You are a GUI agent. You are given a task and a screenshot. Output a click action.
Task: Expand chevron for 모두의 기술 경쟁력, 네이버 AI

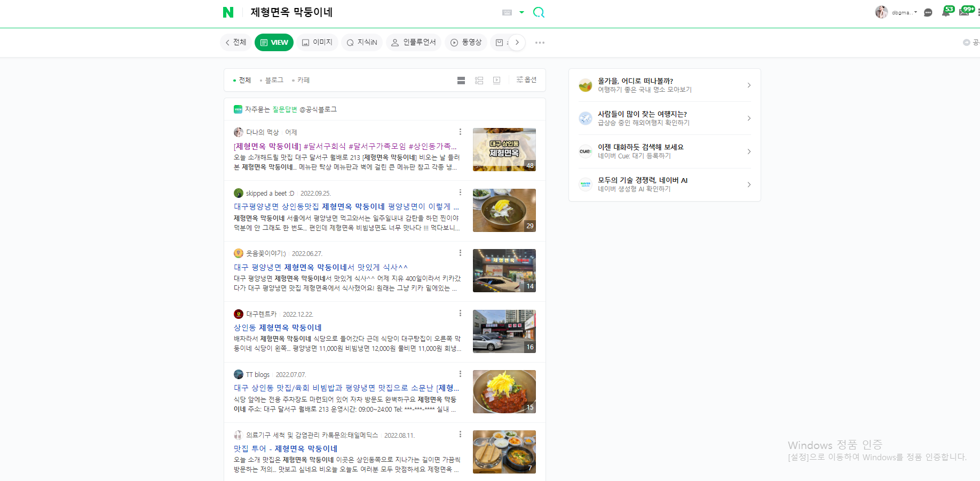tap(749, 185)
